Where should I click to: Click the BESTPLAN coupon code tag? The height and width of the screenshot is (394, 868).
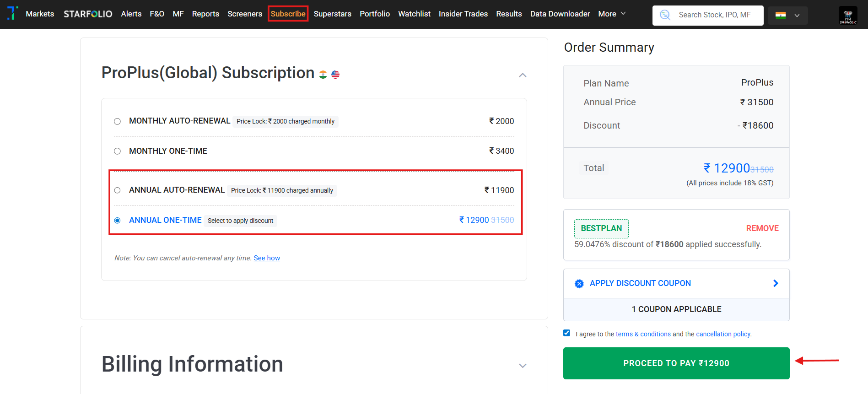click(x=601, y=228)
